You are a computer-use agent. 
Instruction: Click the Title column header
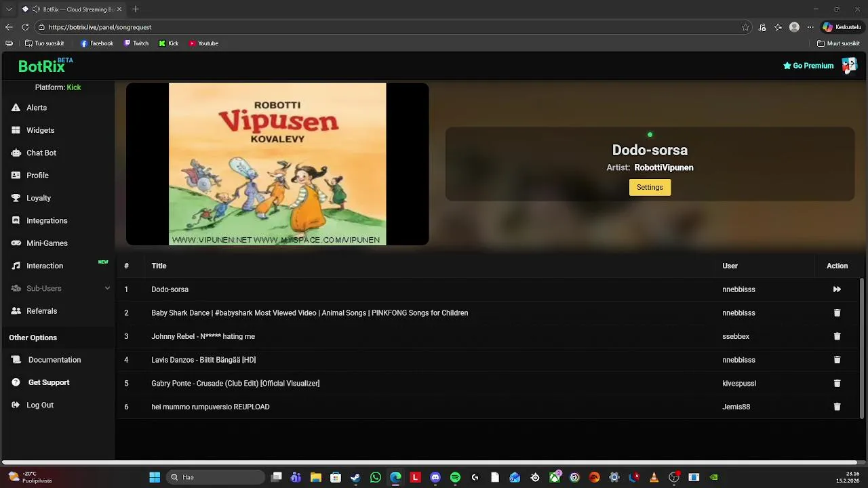159,266
